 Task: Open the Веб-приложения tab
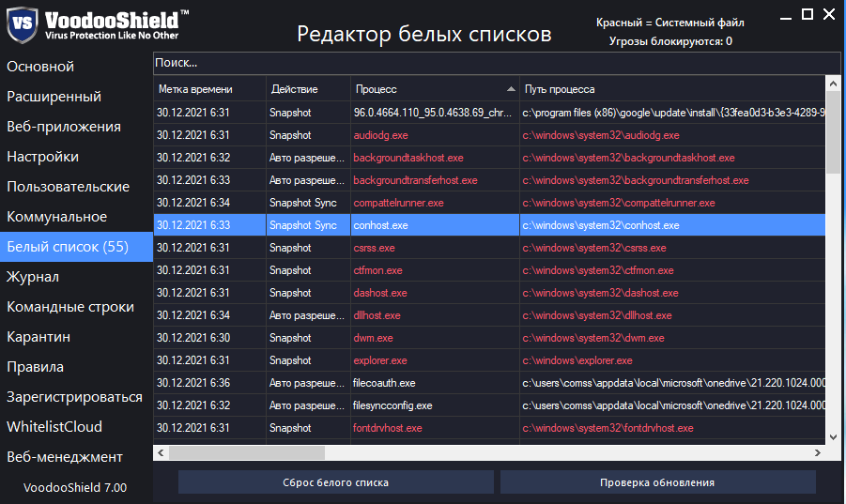64,127
